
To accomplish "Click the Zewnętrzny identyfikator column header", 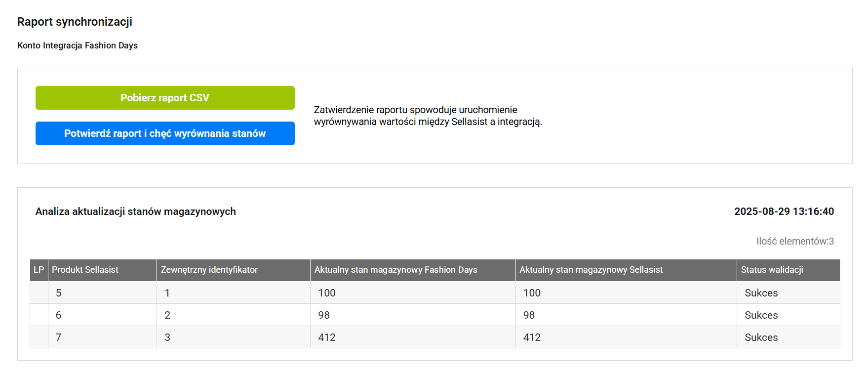I will (209, 270).
